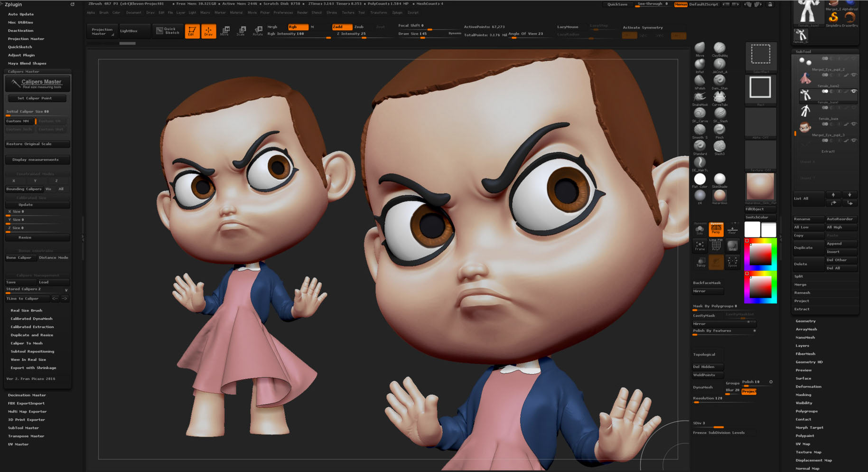Toggle Persp perspective mode

pyautogui.click(x=716, y=229)
